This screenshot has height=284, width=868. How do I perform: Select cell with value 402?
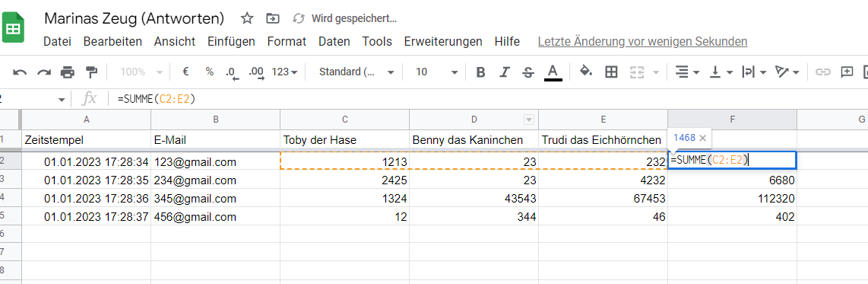coord(733,217)
